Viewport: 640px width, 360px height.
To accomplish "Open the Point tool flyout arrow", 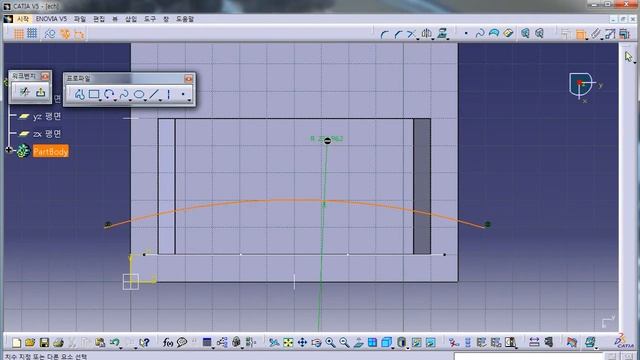I will tap(189, 100).
